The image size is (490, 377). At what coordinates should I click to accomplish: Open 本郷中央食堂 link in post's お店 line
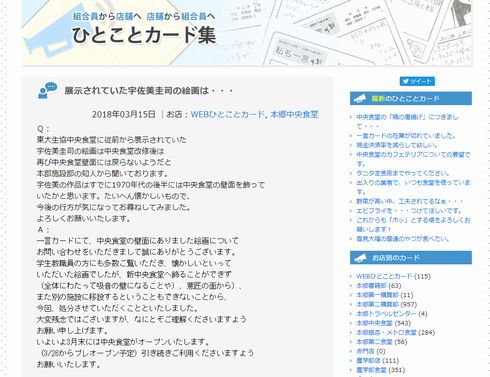(x=294, y=114)
